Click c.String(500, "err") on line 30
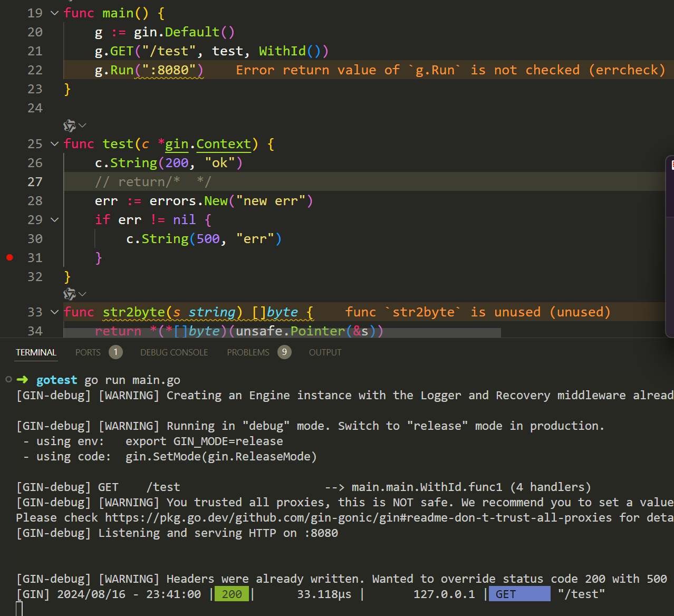This screenshot has width=674, height=616. 204,239
